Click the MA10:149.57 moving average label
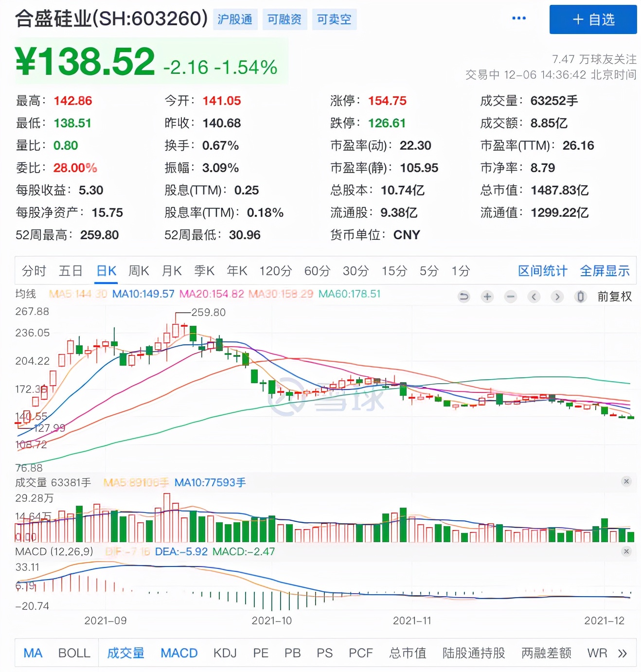 pyautogui.click(x=143, y=294)
